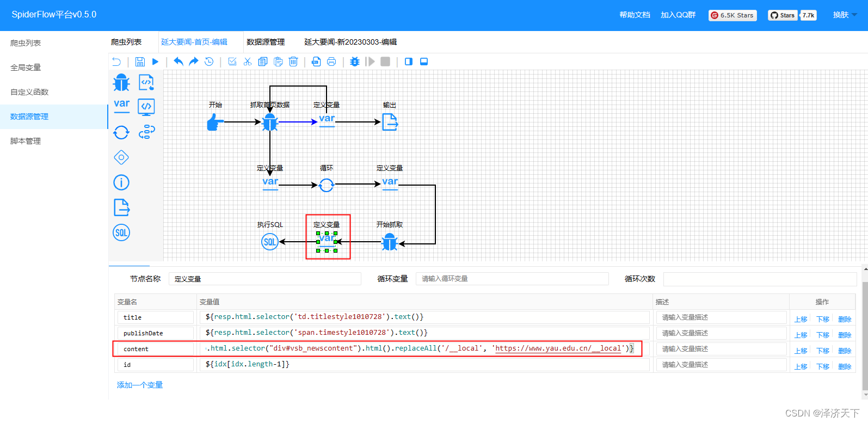Pick the loop node in the palette

tap(121, 132)
